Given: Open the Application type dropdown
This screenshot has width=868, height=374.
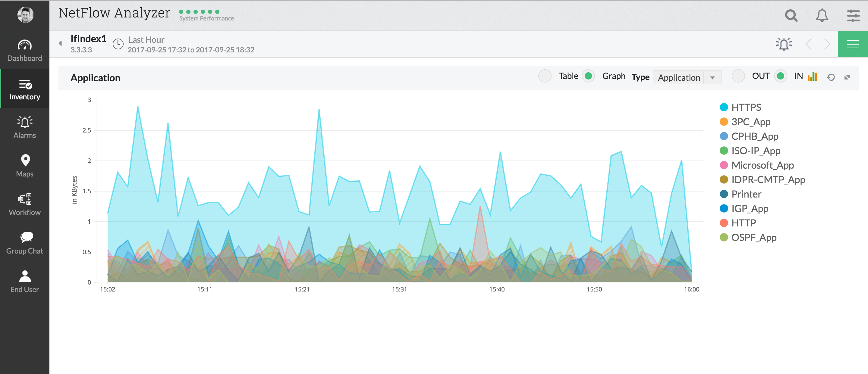Looking at the screenshot, I should coord(687,77).
